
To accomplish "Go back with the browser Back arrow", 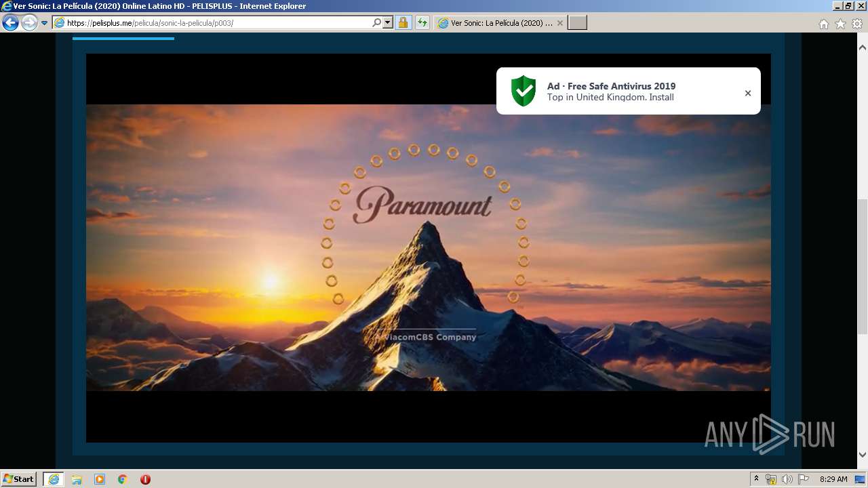I will 10,23.
